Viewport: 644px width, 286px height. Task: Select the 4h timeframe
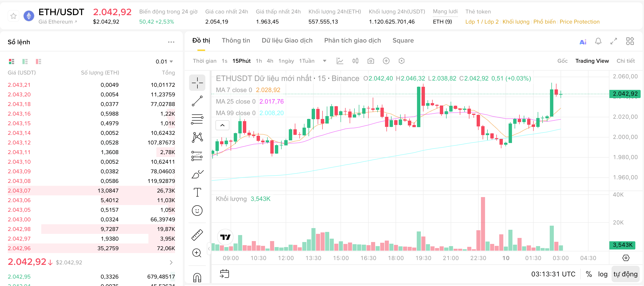click(x=270, y=61)
